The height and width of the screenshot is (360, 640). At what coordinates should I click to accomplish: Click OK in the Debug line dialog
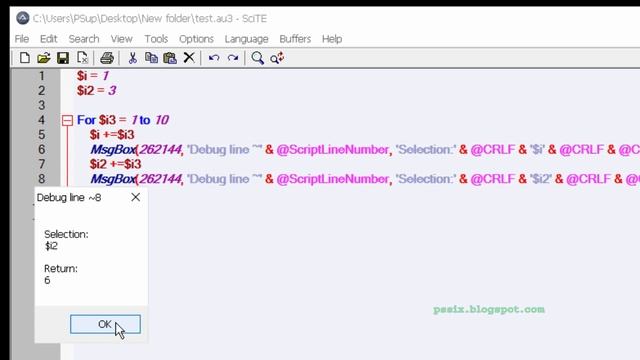pyautogui.click(x=105, y=324)
